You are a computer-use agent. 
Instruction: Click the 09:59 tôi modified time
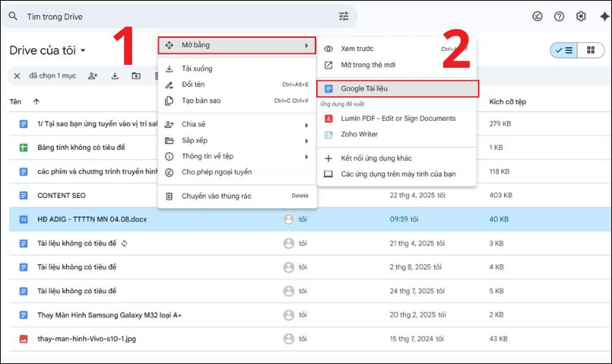404,219
